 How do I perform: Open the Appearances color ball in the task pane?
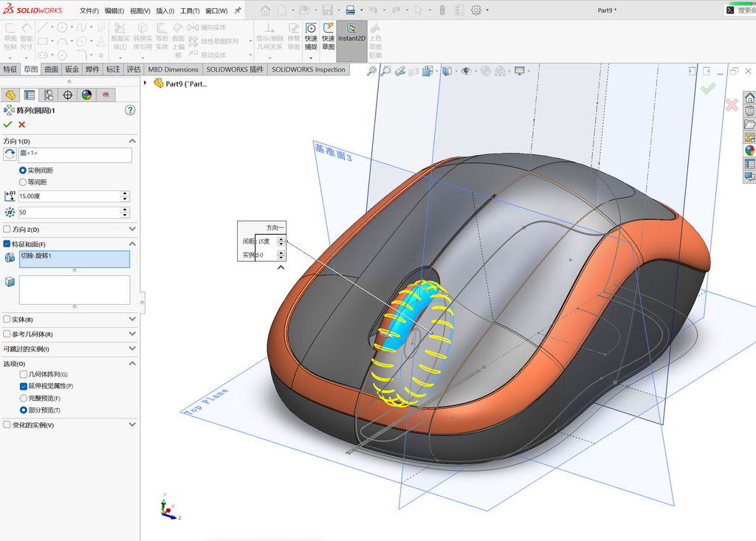point(750,151)
